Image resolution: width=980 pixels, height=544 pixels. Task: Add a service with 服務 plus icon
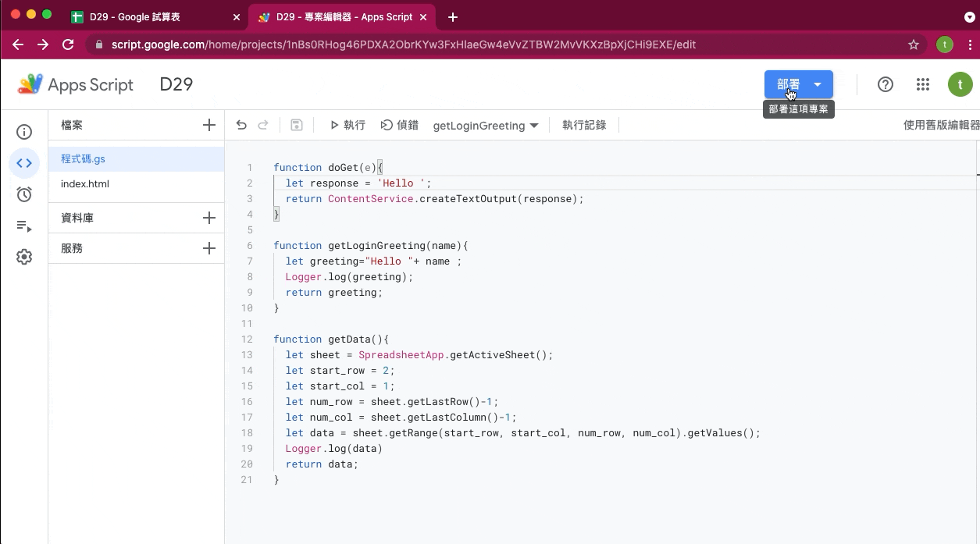pos(208,248)
